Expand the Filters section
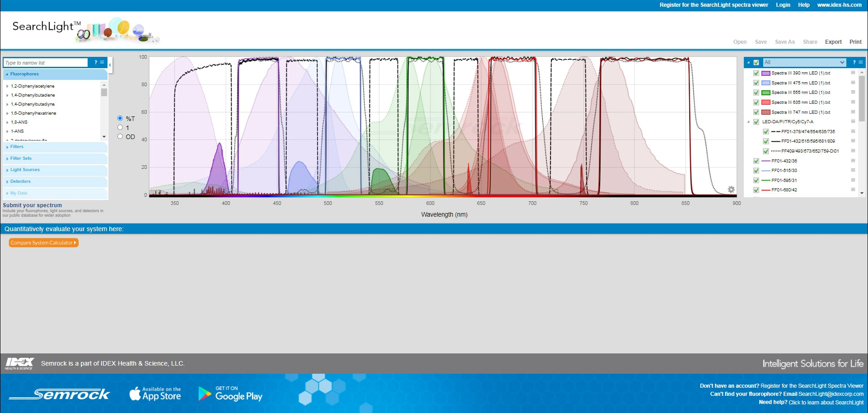Screen dimensions: 868x413 coord(55,147)
